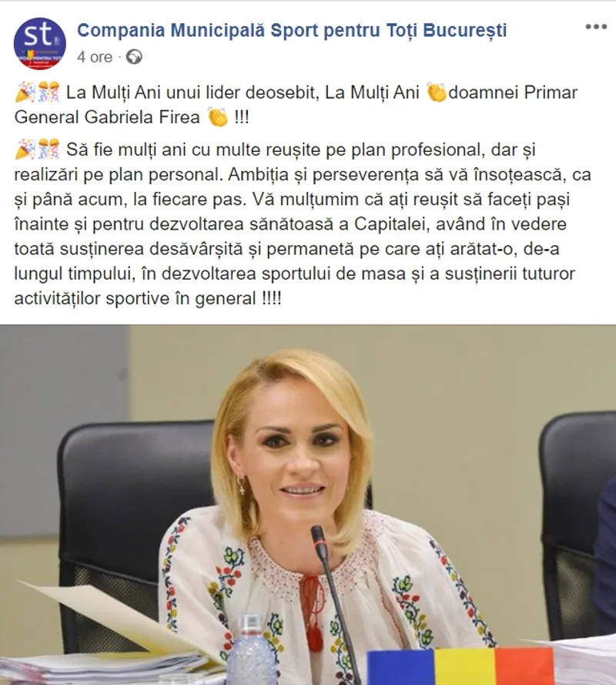Click confetti ball emoji before "Să fie mulți"
Image resolution: width=616 pixels, height=685 pixels.
[49, 149]
